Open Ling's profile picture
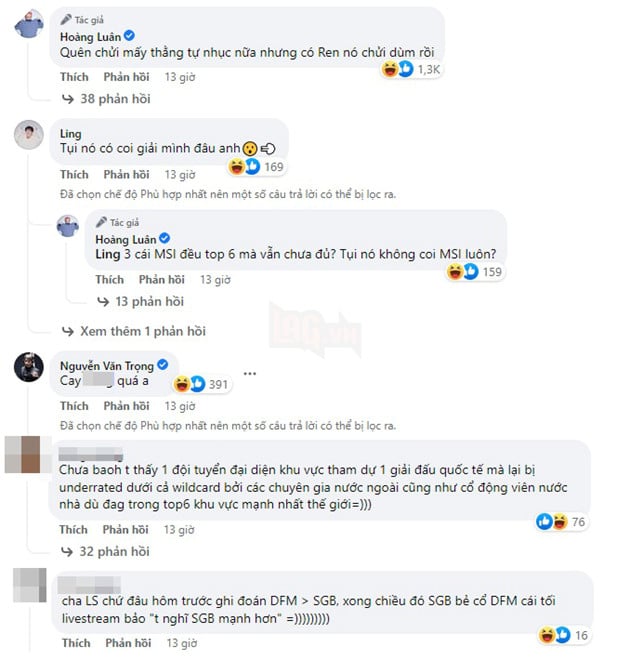This screenshot has width=630, height=660. [x=29, y=135]
